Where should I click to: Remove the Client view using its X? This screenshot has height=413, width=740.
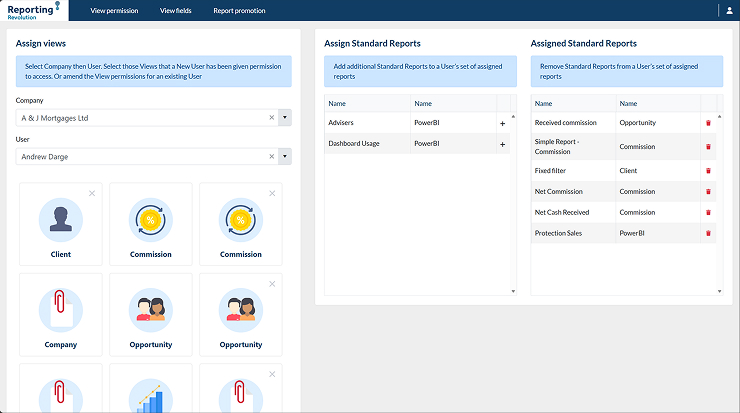point(92,193)
